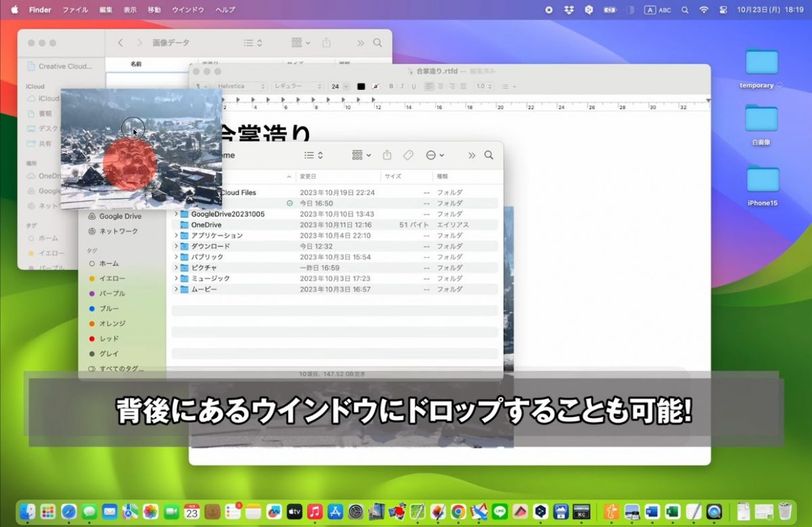Expand the ミュージック folder row
This screenshot has height=527, width=812.
click(177, 278)
